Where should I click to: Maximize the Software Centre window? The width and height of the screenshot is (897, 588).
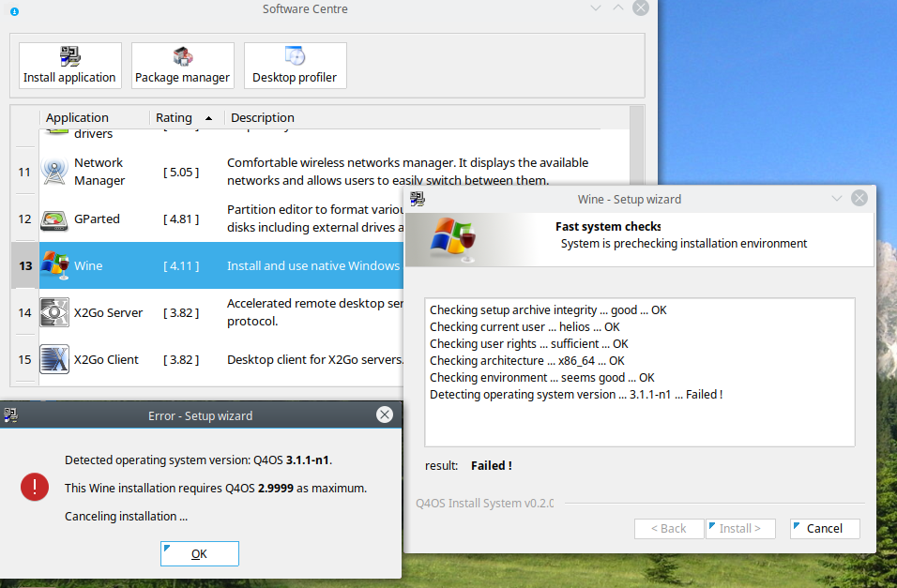pyautogui.click(x=617, y=8)
